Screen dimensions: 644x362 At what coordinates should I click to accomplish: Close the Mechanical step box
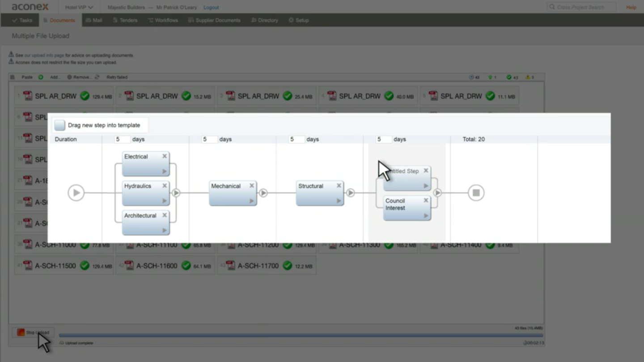click(x=252, y=186)
